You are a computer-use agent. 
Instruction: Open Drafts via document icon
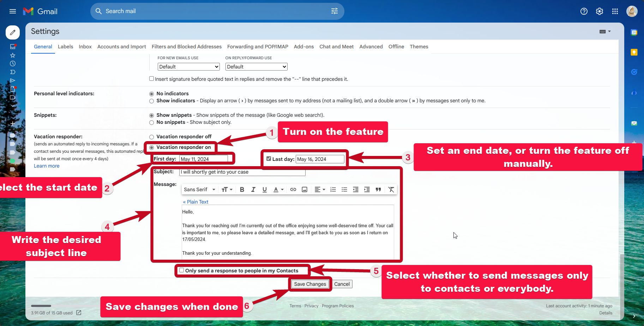coord(13,89)
